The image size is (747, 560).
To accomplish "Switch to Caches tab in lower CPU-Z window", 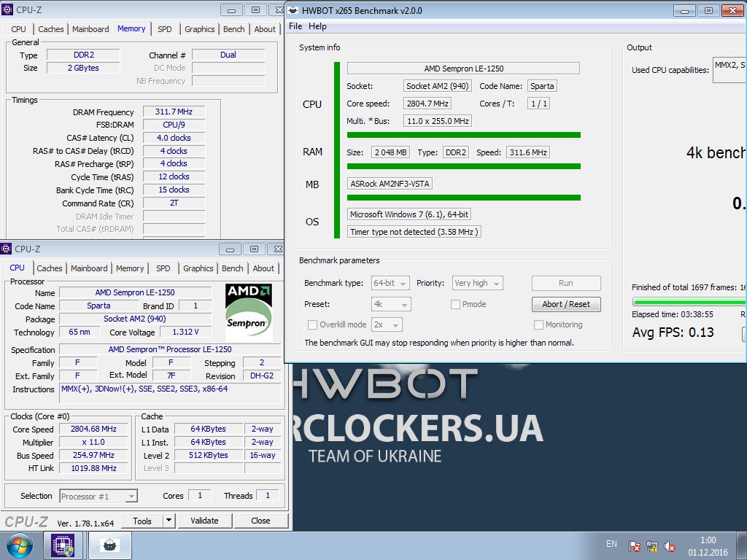I will (50, 268).
